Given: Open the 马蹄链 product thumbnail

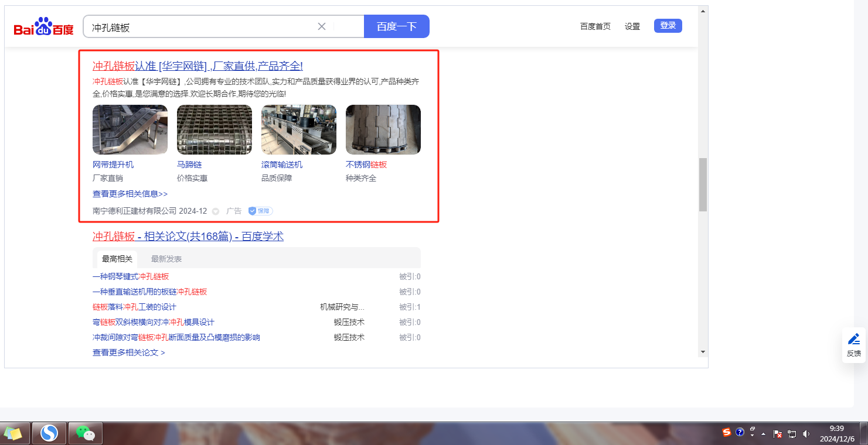Looking at the screenshot, I should (215, 129).
